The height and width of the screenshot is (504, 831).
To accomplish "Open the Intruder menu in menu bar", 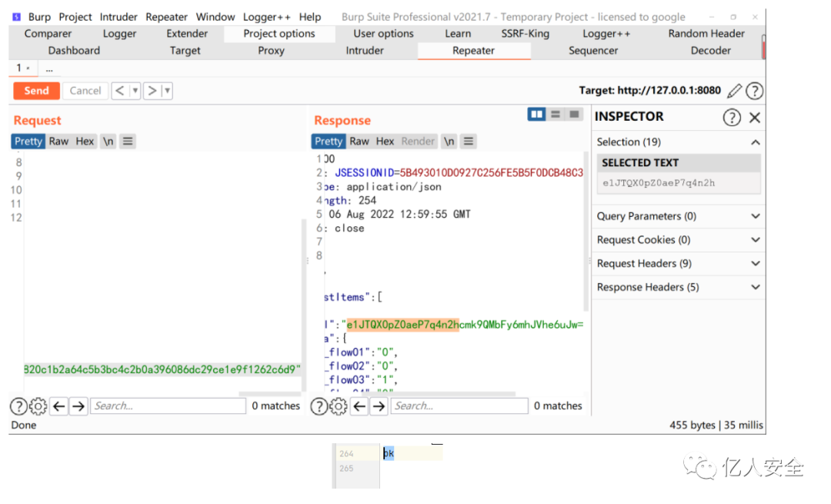I will coord(118,17).
